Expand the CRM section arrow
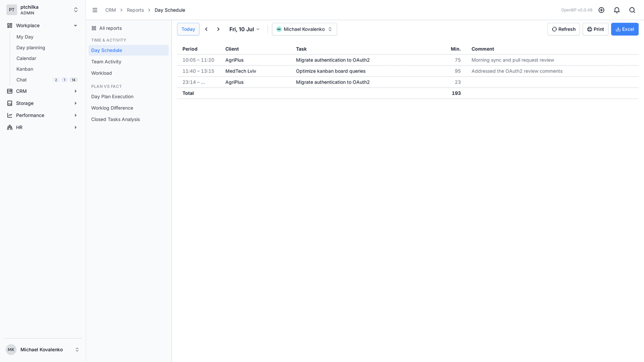 point(75,91)
